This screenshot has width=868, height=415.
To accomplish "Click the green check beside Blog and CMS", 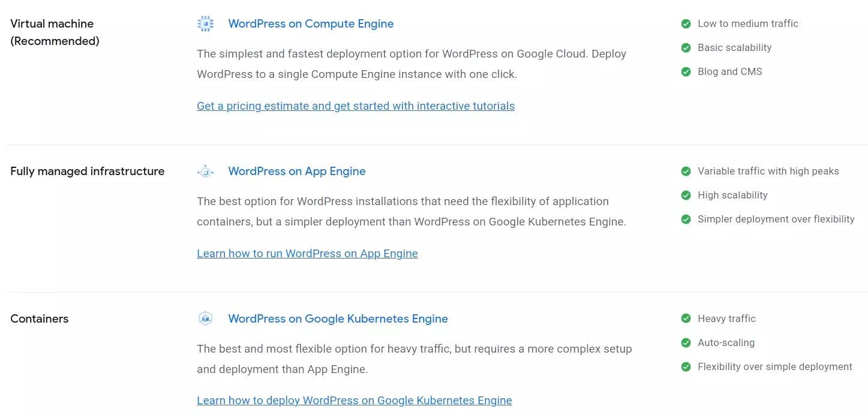I will pos(686,72).
